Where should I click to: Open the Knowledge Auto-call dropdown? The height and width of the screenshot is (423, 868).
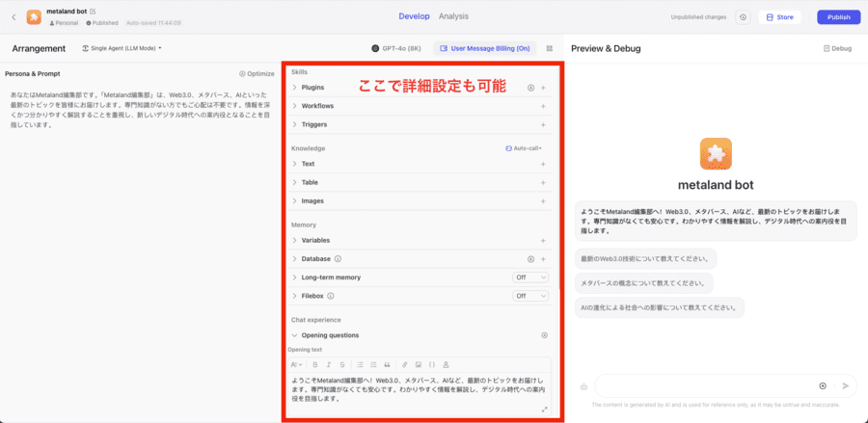[524, 148]
